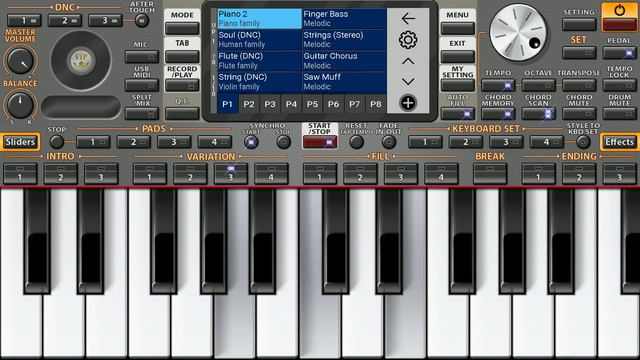Toggle TEMPO LOCK button
The image size is (640, 360).
click(619, 85)
